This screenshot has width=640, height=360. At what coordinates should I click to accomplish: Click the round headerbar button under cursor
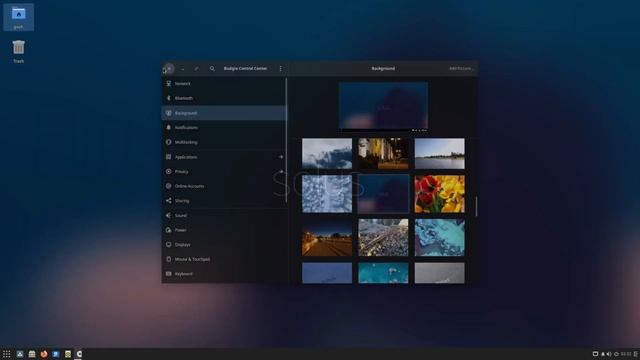pos(169,69)
